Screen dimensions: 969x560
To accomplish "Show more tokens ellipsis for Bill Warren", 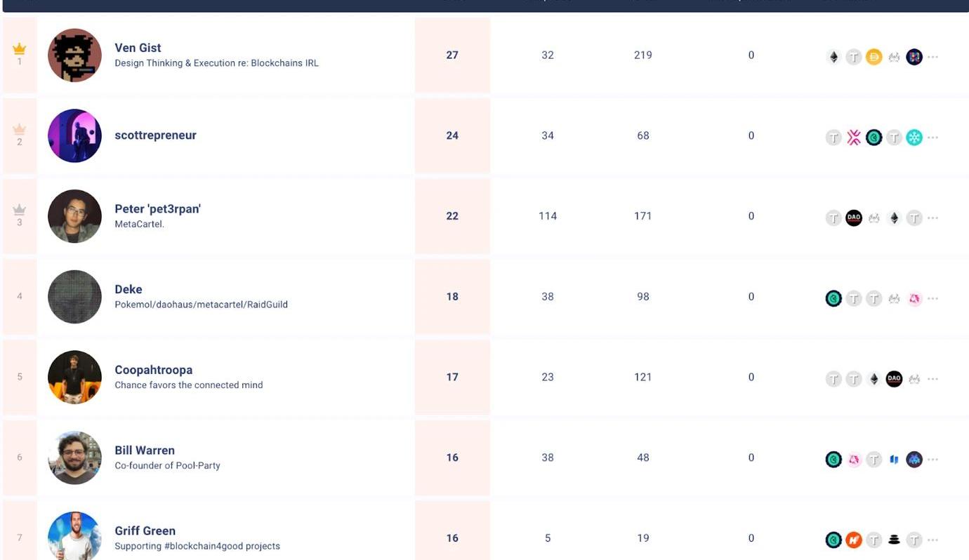I will coord(932,460).
